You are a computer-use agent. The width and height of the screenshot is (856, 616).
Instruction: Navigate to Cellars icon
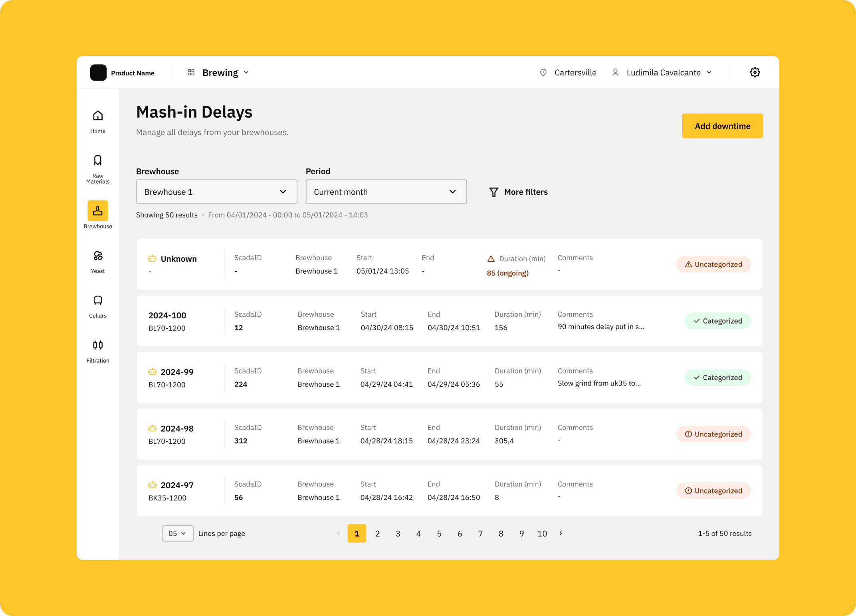(x=98, y=300)
